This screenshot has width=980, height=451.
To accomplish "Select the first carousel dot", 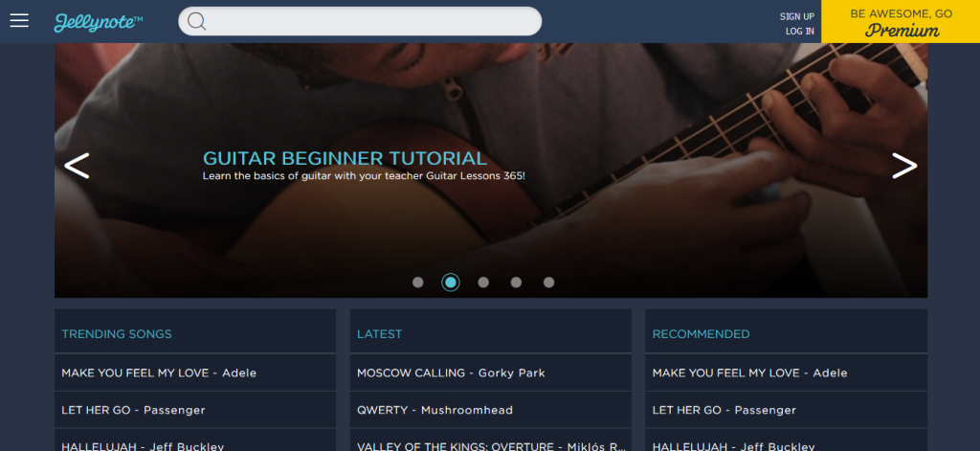I will [418, 282].
